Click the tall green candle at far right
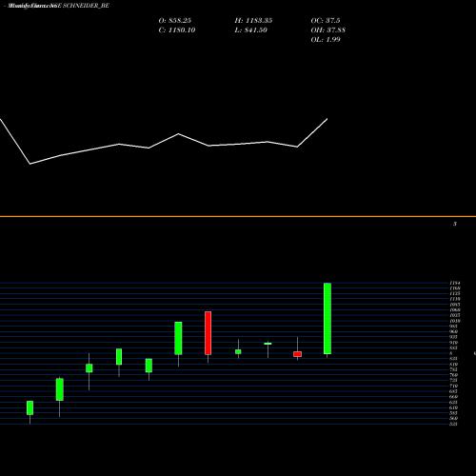476x476 pixels. [327, 318]
